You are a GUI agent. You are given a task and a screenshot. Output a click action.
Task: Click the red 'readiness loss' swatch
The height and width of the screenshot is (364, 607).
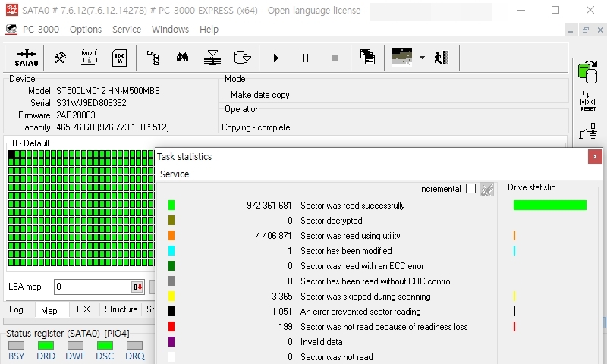pyautogui.click(x=171, y=327)
